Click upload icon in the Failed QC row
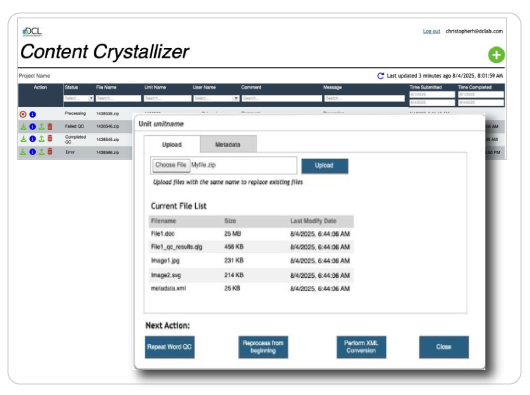 pyautogui.click(x=41, y=127)
